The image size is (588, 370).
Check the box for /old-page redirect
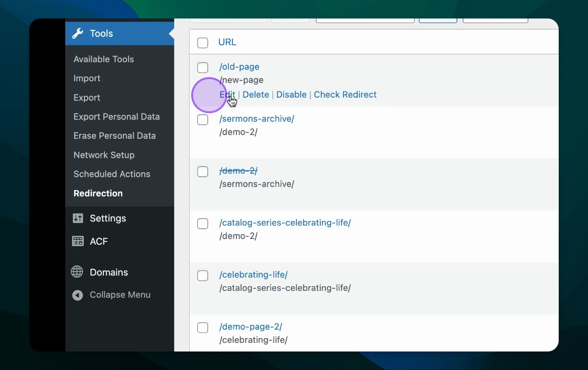click(x=203, y=68)
